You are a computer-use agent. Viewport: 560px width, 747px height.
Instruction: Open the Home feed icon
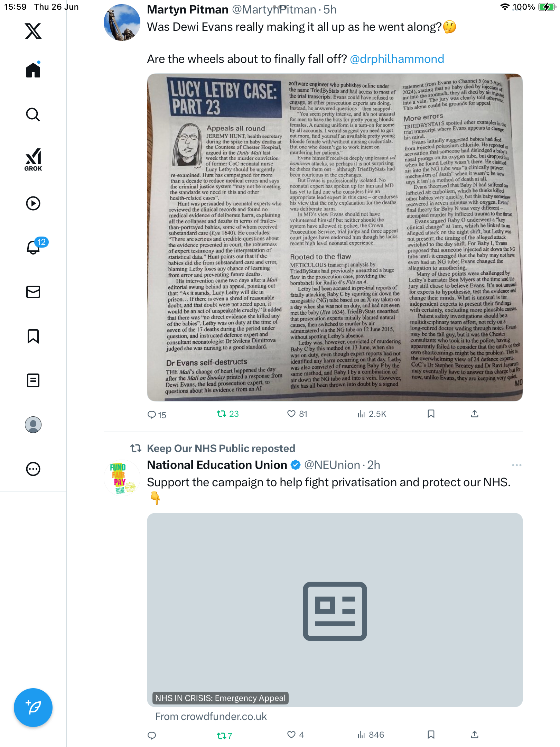click(x=33, y=70)
